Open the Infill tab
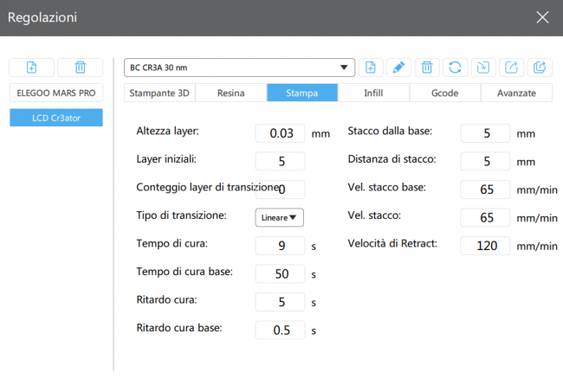The height and width of the screenshot is (392, 563). [x=372, y=93]
